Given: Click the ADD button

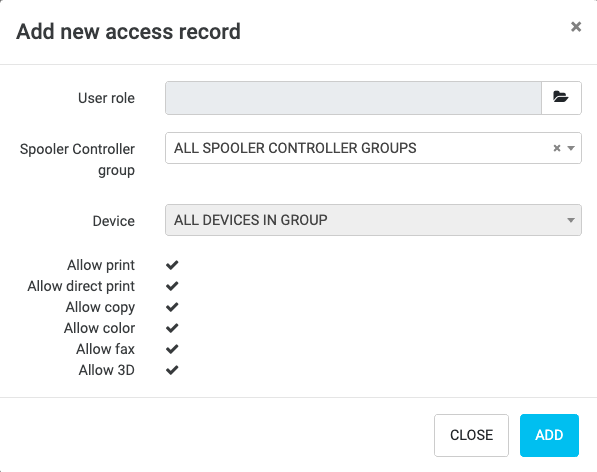Looking at the screenshot, I should coord(549,435).
